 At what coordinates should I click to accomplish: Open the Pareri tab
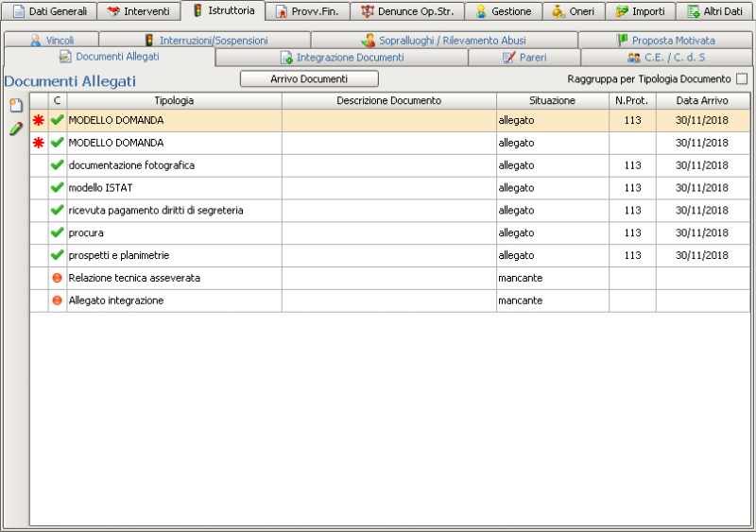524,58
